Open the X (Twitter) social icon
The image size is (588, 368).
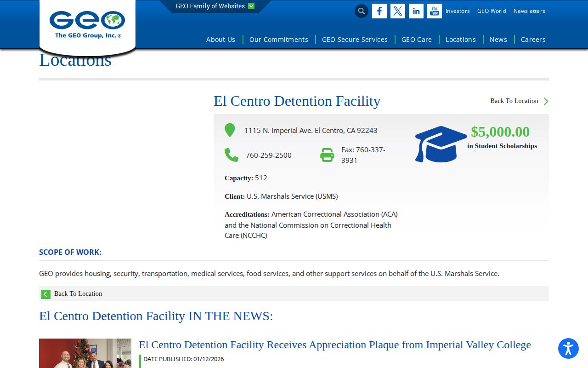click(398, 11)
